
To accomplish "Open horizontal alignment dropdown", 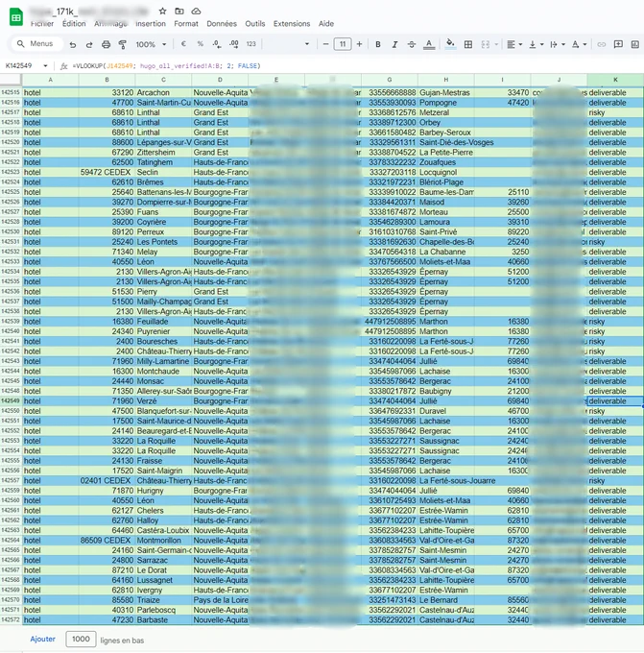I will tap(514, 44).
